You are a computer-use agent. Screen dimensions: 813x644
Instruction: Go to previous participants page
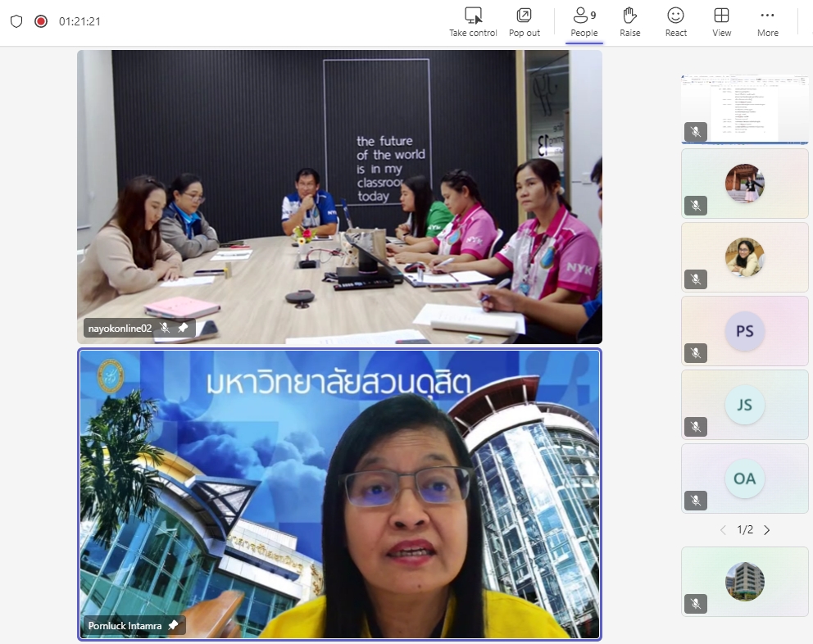[723, 530]
